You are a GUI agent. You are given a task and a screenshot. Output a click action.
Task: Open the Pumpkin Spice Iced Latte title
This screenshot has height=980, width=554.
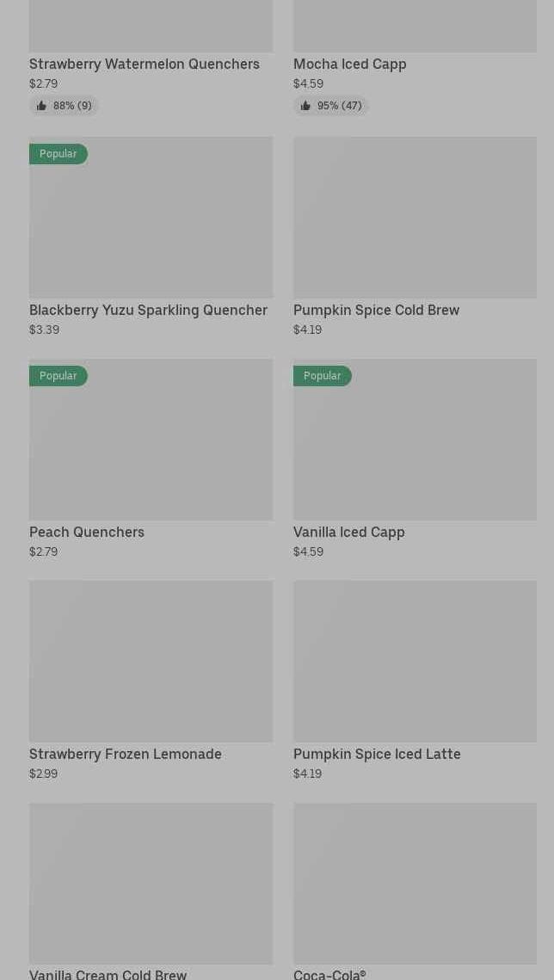[x=377, y=754]
